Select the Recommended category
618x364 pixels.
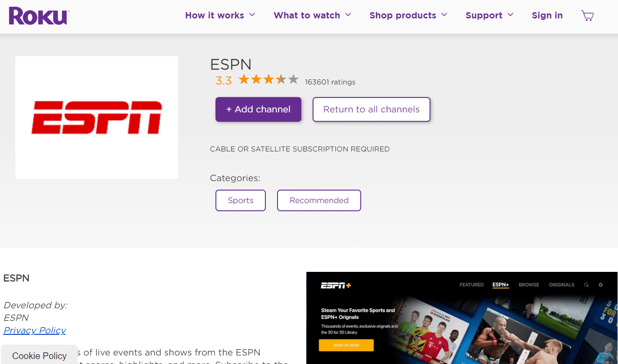pyautogui.click(x=319, y=200)
